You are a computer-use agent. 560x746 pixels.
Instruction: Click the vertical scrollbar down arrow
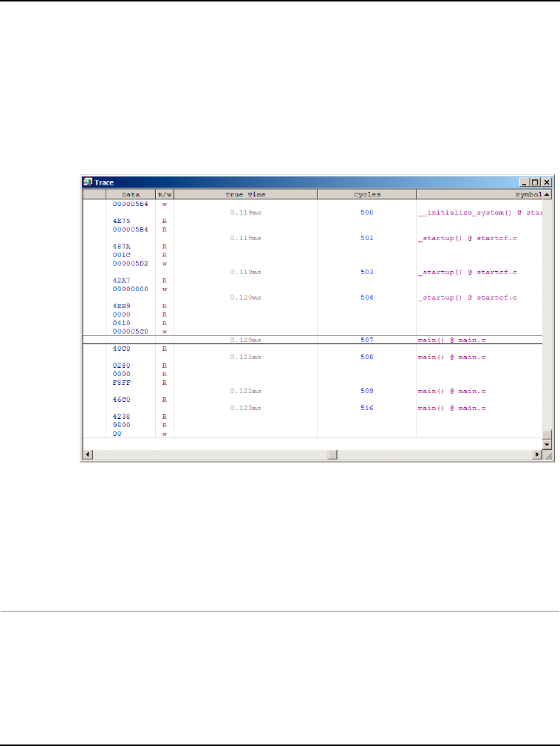(x=547, y=445)
